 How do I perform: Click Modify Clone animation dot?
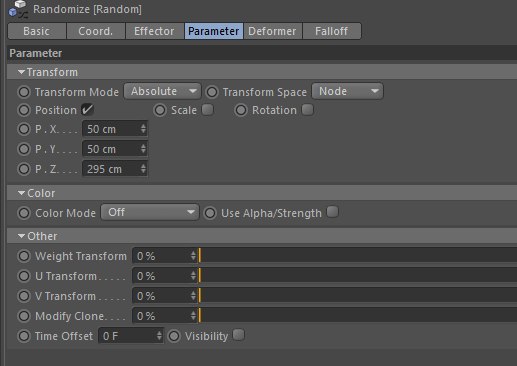pos(24,316)
